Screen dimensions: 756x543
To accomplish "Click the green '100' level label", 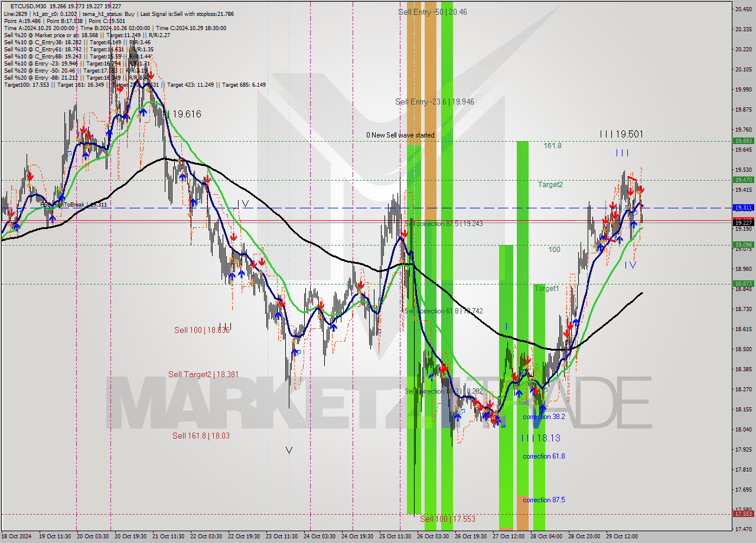I will (x=554, y=250).
